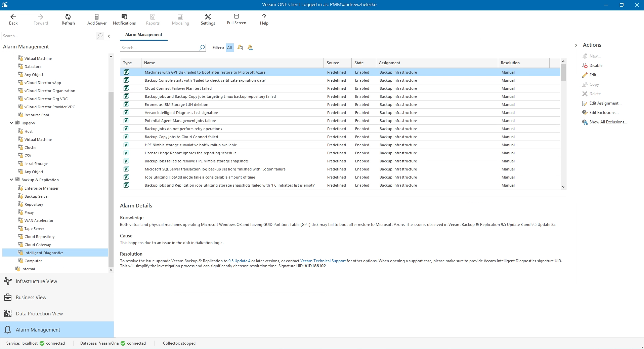Click the alarm table scroll up arrow
Image resolution: width=644 pixels, height=349 pixels.
[563, 61]
